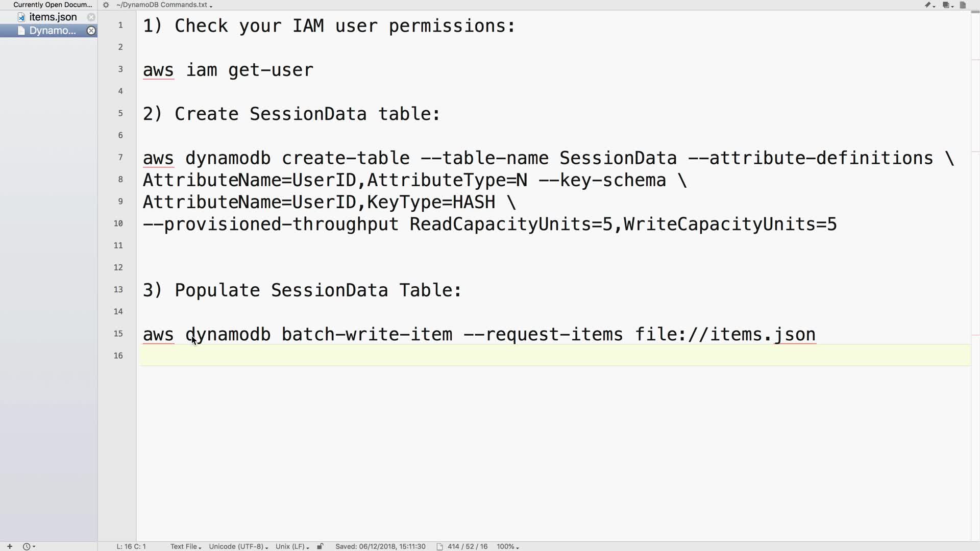Click empty line 16 in the editor

point(510,356)
